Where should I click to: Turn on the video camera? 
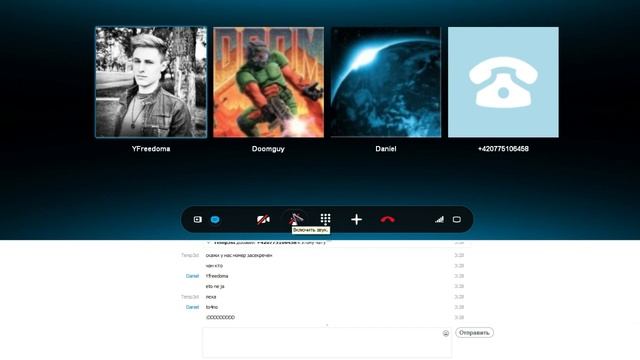pyautogui.click(x=263, y=220)
